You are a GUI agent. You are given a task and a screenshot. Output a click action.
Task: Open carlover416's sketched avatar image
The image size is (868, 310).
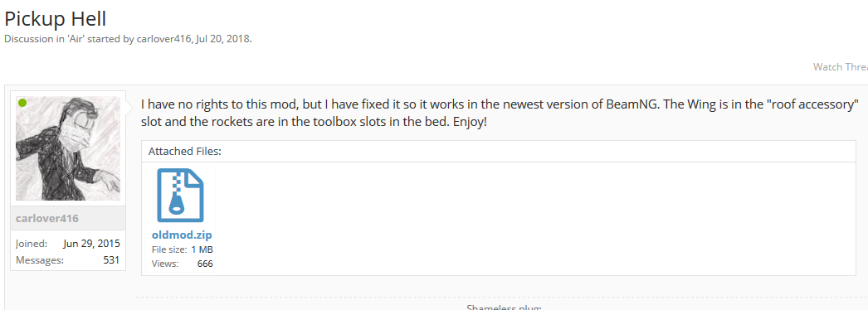[x=68, y=148]
